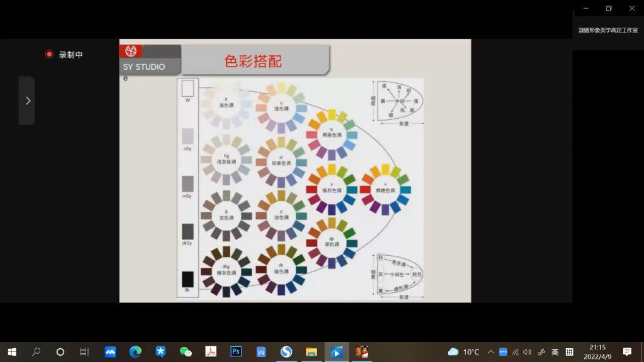Viewport: 644px width, 362px height.
Task: Open File Explorer from taskbar
Action: tap(311, 352)
